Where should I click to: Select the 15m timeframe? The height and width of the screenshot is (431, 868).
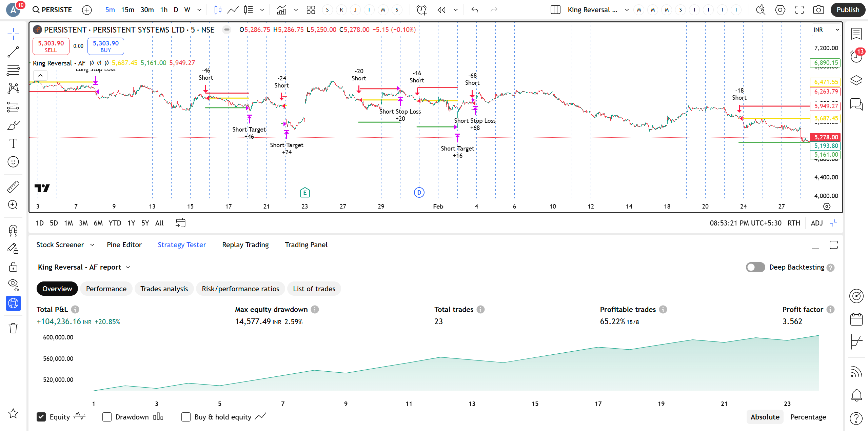[127, 10]
